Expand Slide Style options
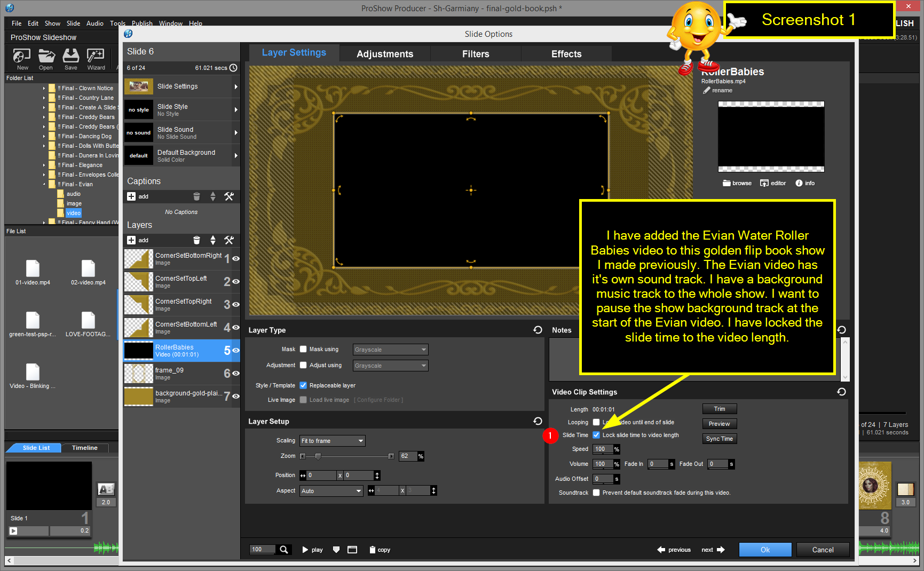924x571 pixels. [236, 109]
